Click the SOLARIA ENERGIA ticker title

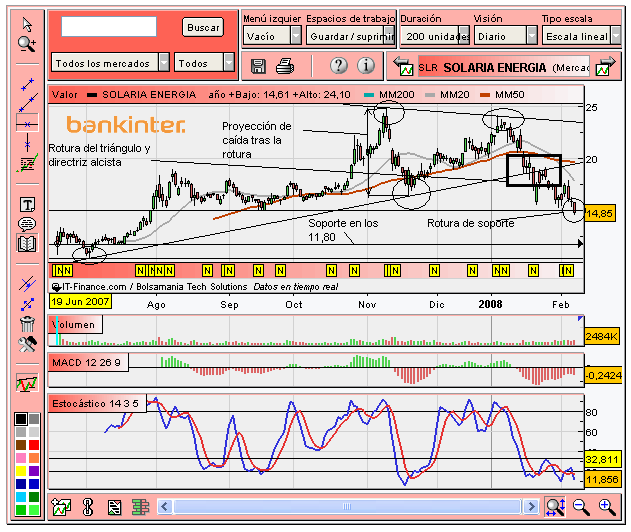pos(495,67)
